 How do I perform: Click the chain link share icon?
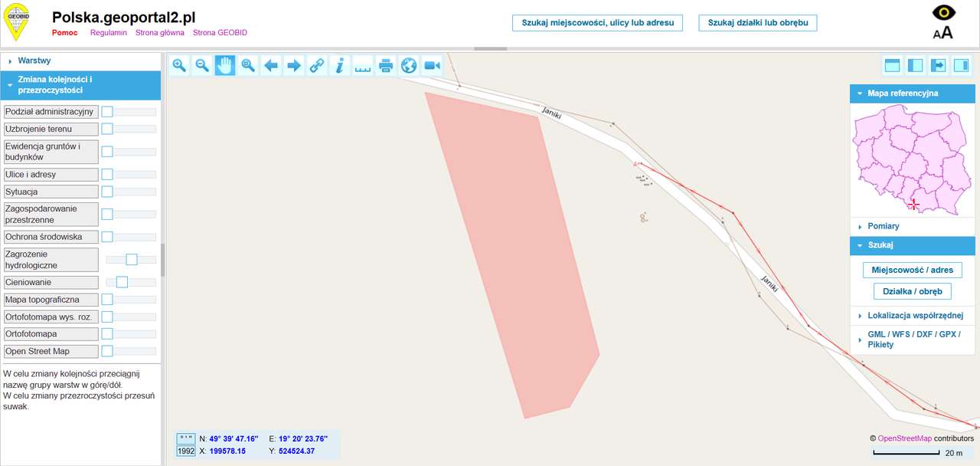317,66
